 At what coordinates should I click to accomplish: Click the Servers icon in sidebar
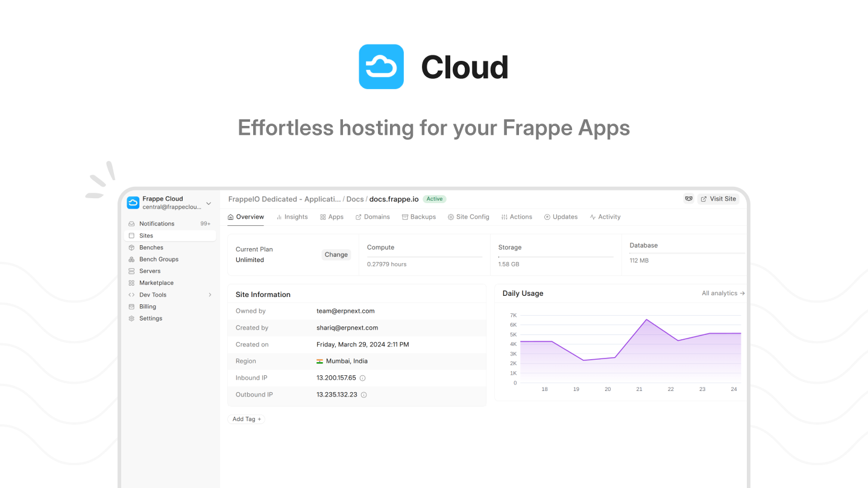coord(132,271)
